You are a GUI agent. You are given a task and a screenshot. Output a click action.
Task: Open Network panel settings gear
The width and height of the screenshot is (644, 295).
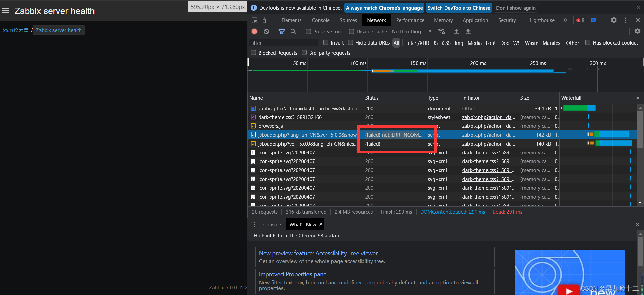(x=637, y=31)
